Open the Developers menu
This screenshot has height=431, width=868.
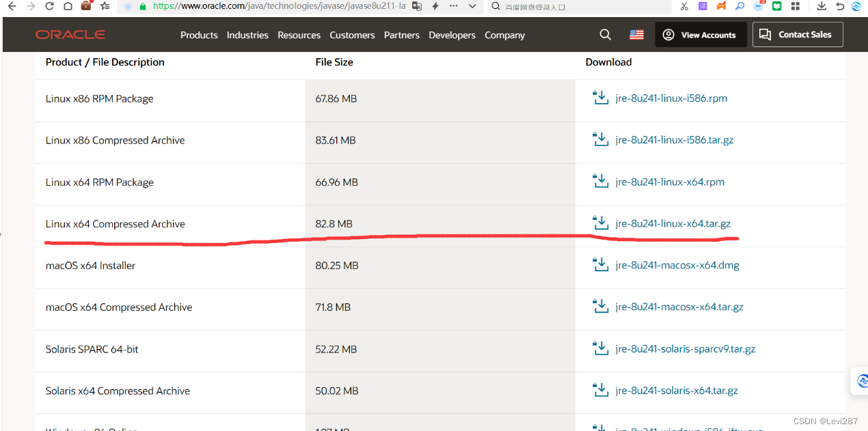point(452,35)
